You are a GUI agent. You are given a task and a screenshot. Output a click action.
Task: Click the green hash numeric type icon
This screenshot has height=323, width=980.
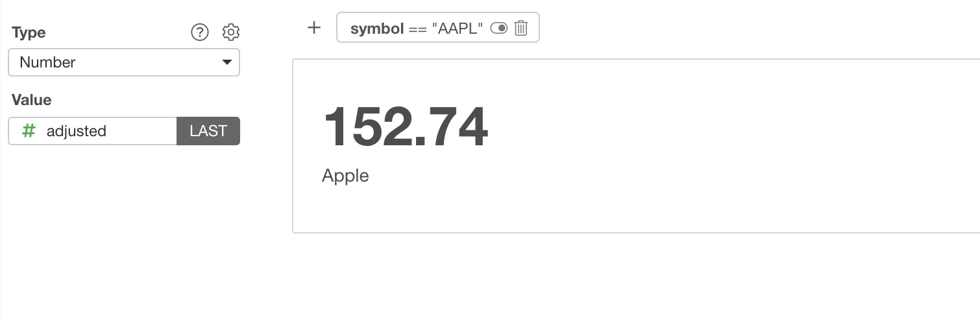click(x=29, y=131)
